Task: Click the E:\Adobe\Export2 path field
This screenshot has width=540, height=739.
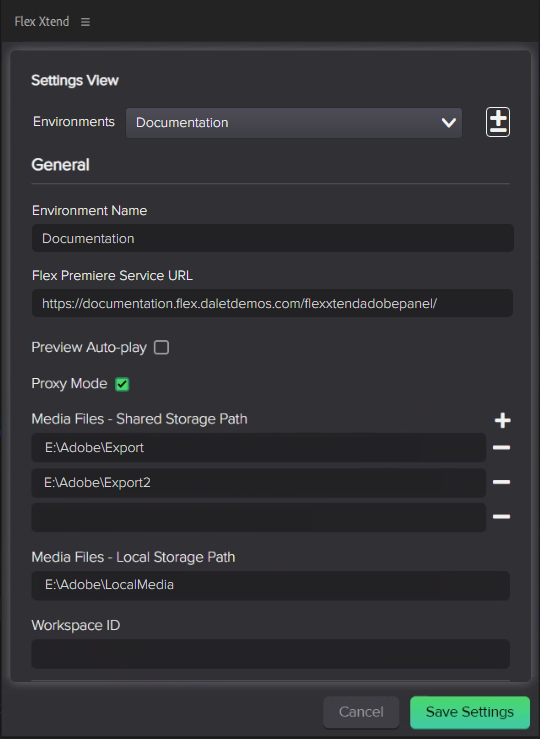Action: pyautogui.click(x=259, y=483)
